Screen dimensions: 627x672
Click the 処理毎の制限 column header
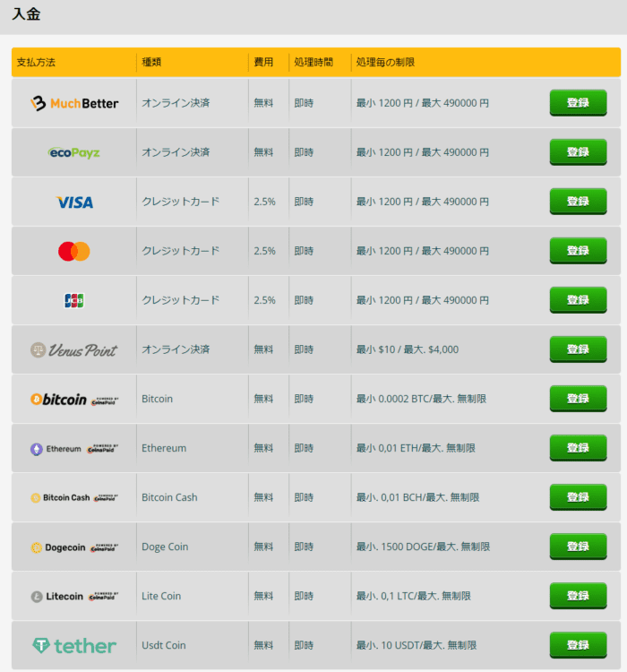[x=386, y=62]
